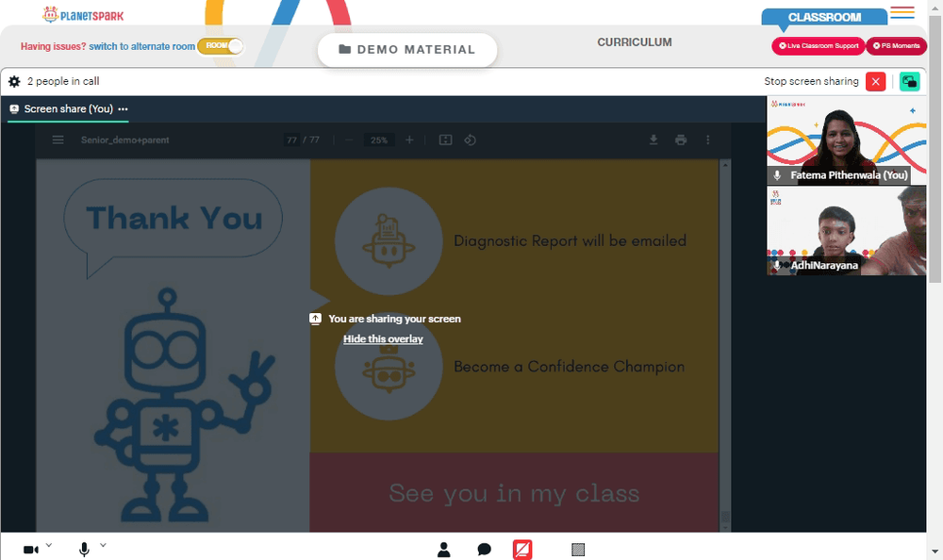Image resolution: width=943 pixels, height=560 pixels.
Task: Open the chat bubble icon
Action: (484, 550)
